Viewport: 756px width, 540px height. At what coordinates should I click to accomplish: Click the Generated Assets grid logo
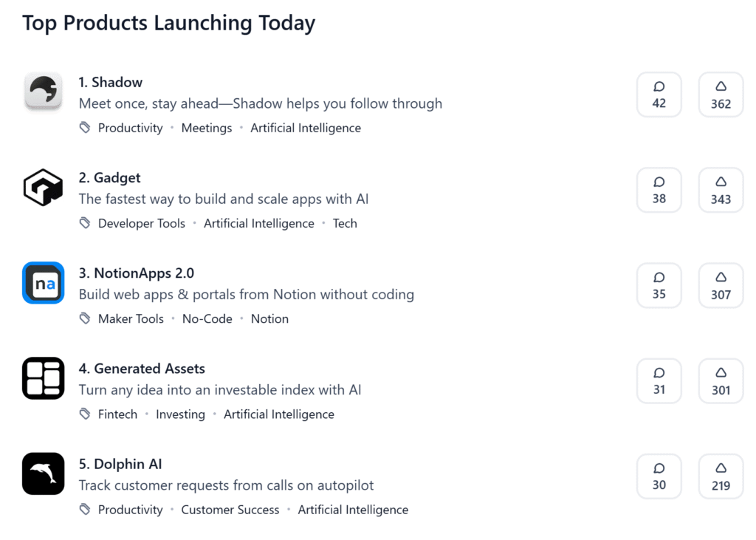[44, 378]
